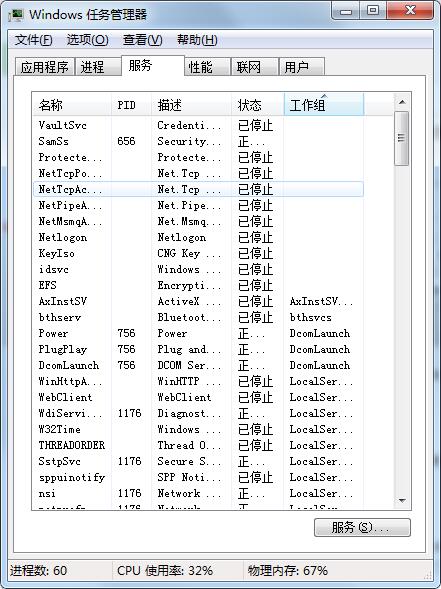The height and width of the screenshot is (589, 441).
Task: Click the Plug and... description cell
Action: point(189,349)
